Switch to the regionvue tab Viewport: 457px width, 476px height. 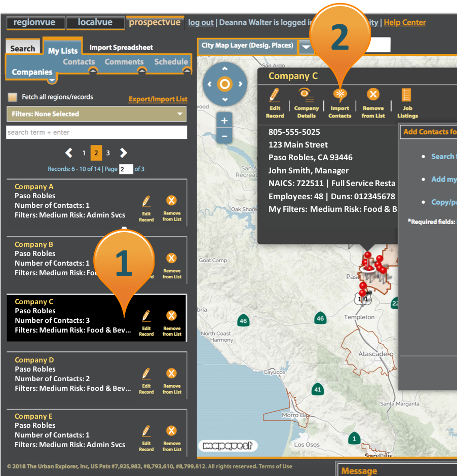[x=35, y=22]
